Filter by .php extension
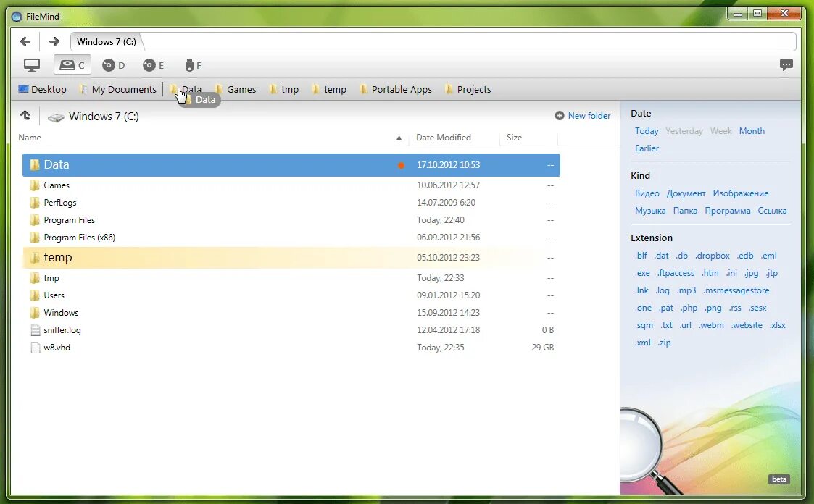 click(x=689, y=308)
